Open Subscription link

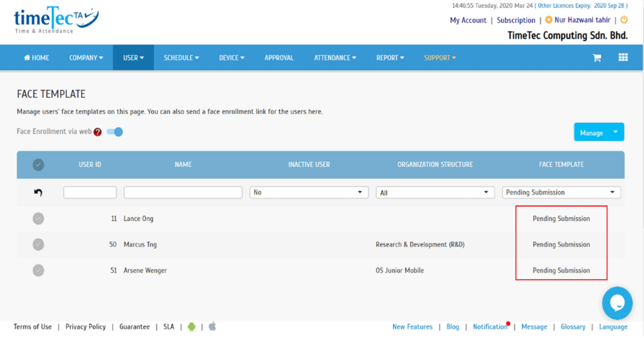click(516, 20)
